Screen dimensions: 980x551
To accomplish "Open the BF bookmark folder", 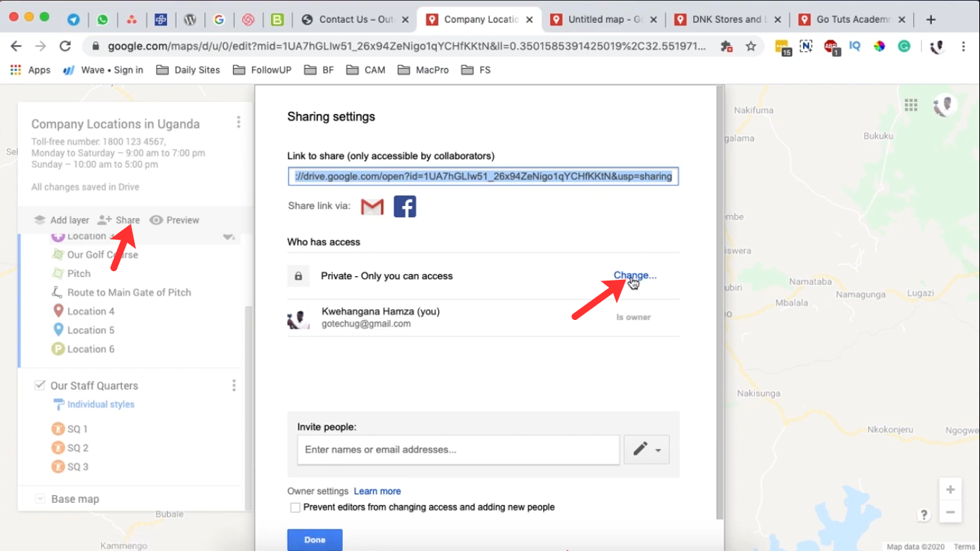I will tap(319, 70).
